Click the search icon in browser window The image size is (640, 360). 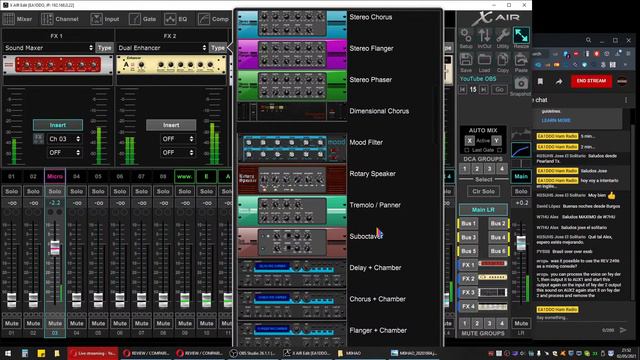(x=588, y=40)
